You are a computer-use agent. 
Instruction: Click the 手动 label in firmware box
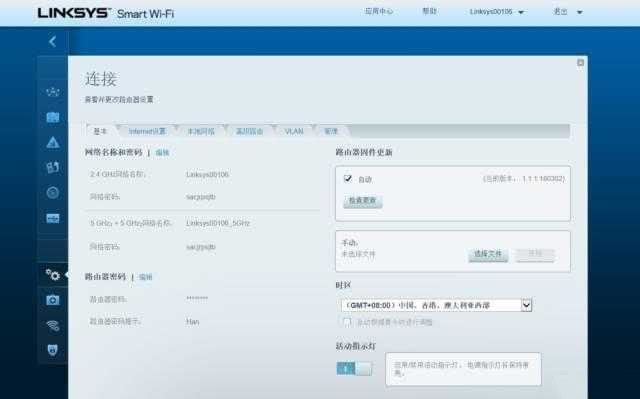[x=350, y=243]
